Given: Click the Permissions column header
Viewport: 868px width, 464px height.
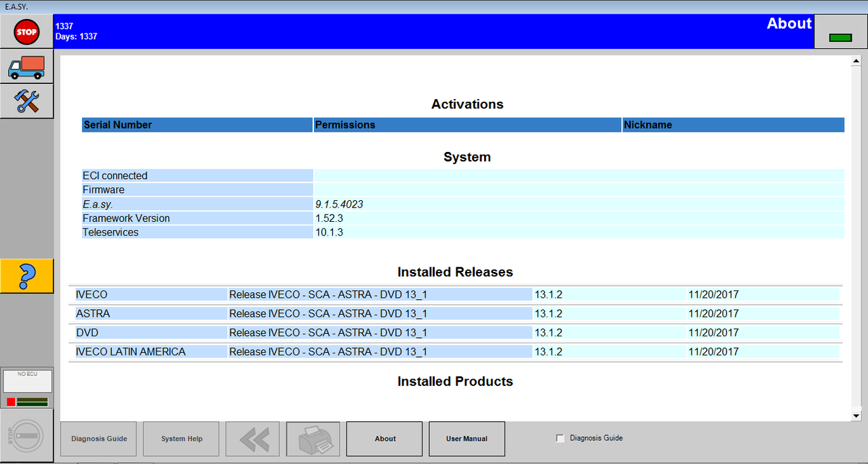Looking at the screenshot, I should pos(467,125).
